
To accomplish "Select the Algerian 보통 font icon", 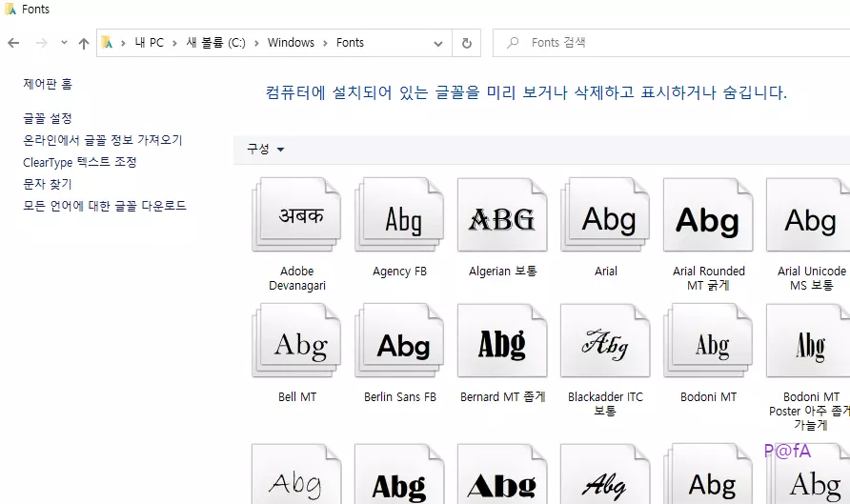I will (x=502, y=214).
